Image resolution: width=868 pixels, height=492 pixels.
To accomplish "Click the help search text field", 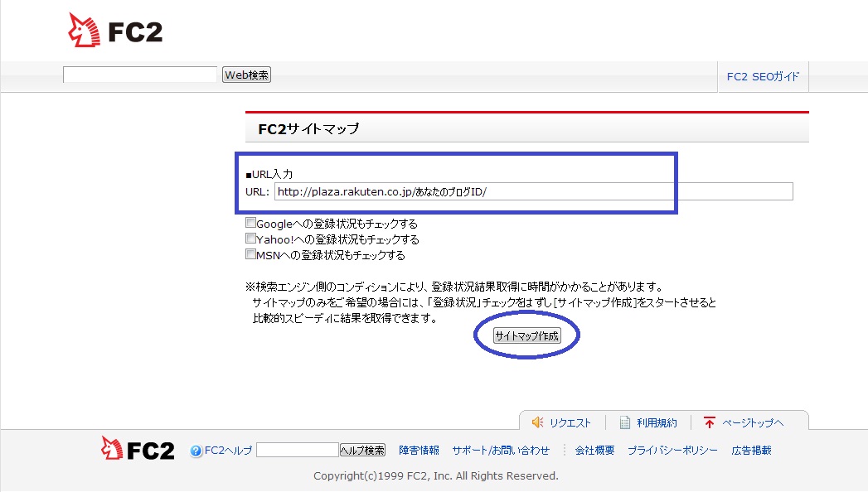I will 298,450.
